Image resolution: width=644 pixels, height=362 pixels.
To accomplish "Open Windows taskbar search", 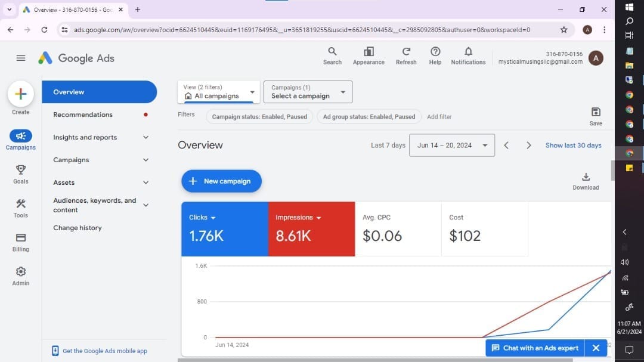I will point(629,21).
